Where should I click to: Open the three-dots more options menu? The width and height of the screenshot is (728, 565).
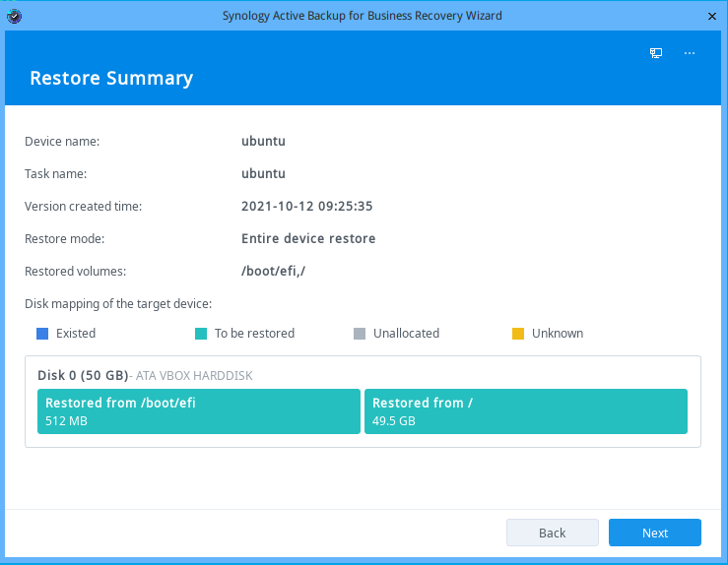pos(690,53)
